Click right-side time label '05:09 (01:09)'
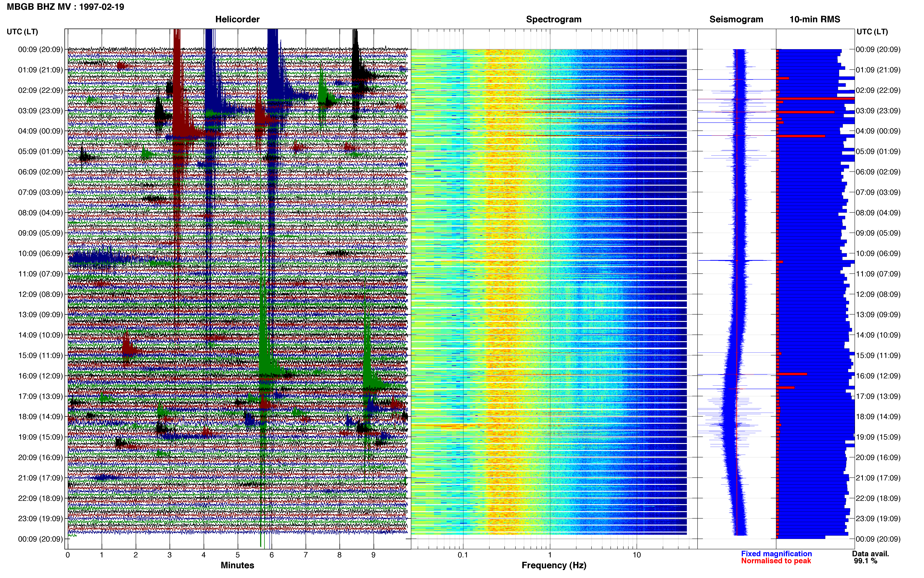 click(878, 151)
